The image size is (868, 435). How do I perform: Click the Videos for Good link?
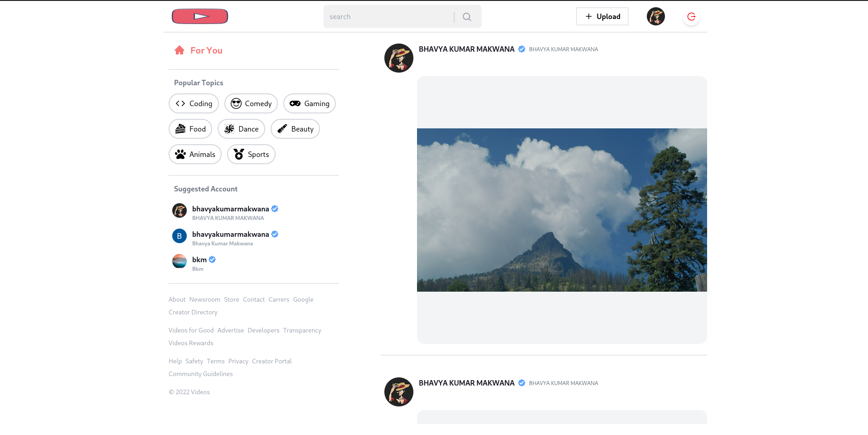(x=191, y=330)
